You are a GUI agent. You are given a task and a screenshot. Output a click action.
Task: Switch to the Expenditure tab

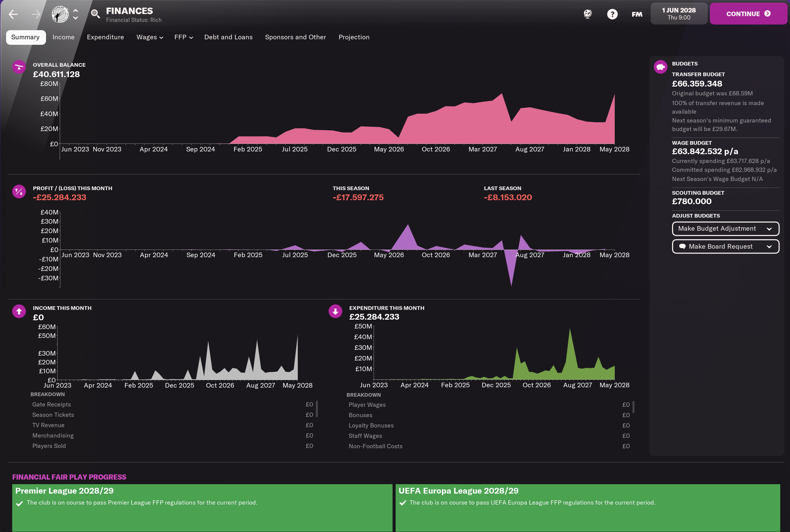105,37
